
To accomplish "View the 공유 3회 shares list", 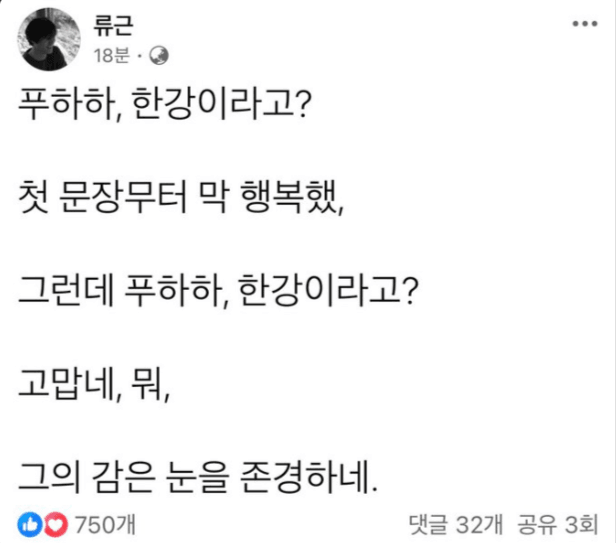I will point(557,523).
